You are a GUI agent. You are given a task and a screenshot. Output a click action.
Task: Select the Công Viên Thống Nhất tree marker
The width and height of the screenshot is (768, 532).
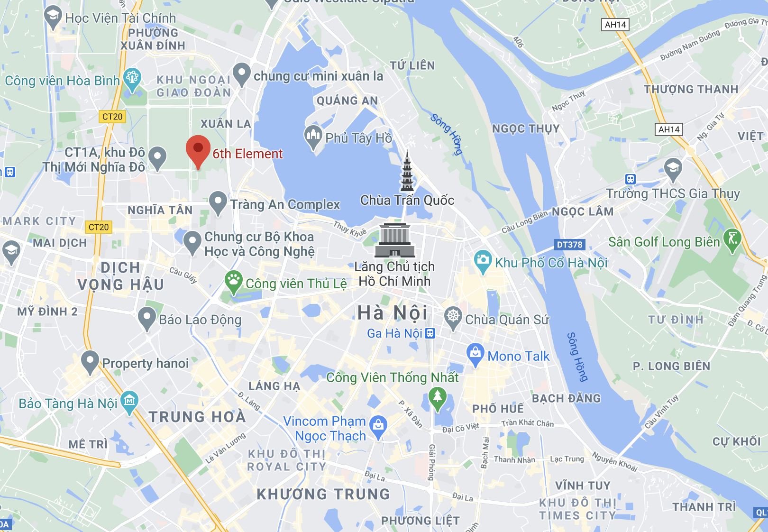pos(437,399)
